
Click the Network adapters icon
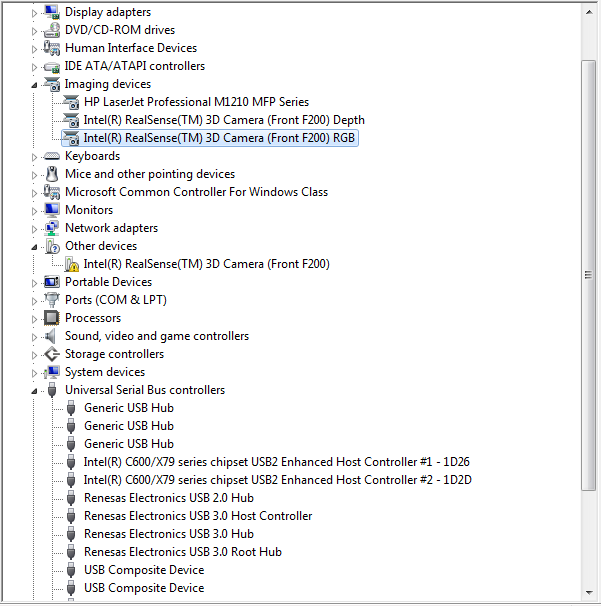(x=52, y=228)
